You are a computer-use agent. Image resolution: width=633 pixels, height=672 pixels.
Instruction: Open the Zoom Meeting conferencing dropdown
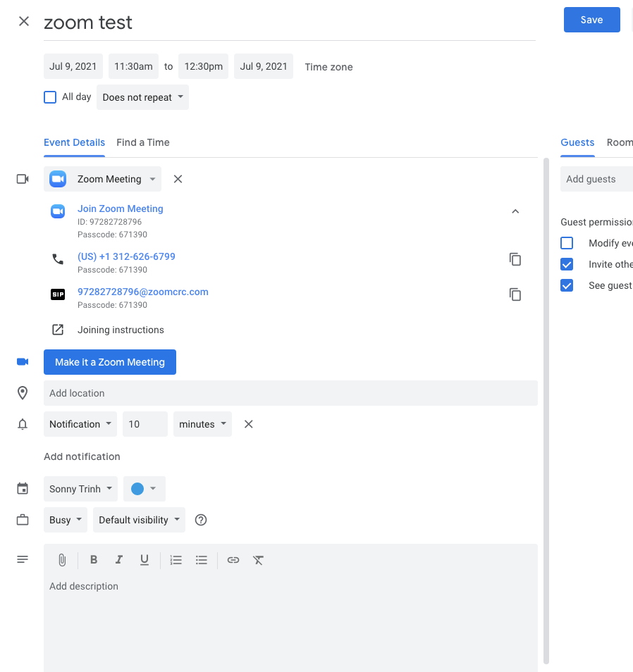[102, 179]
